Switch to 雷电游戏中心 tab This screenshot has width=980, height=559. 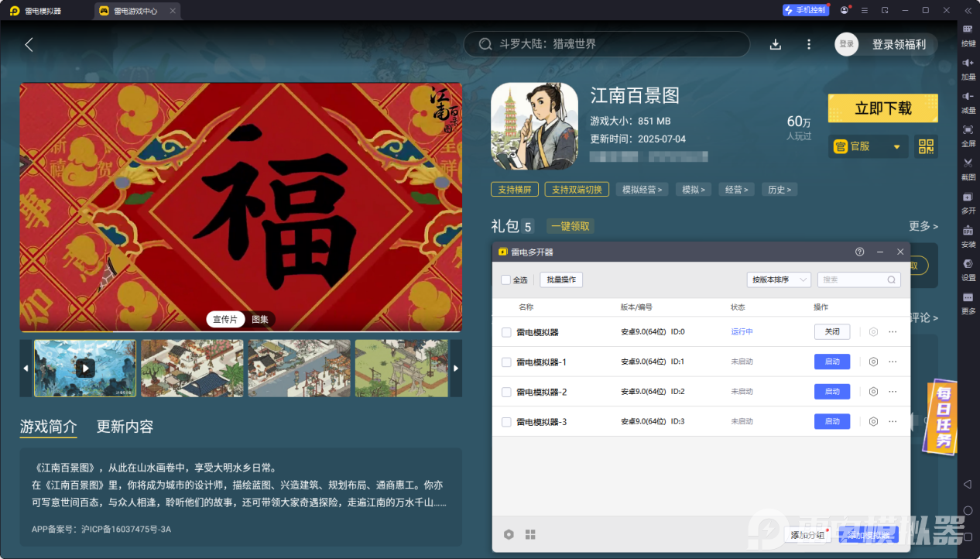pyautogui.click(x=135, y=11)
